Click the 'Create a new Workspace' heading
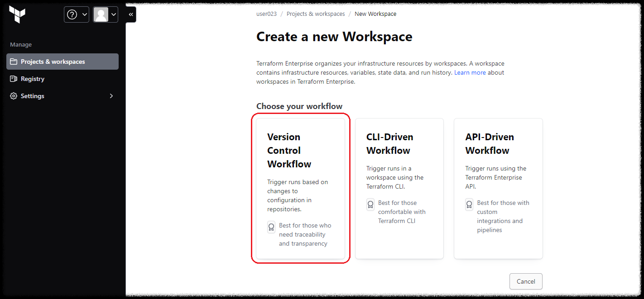The height and width of the screenshot is (299, 644). pyautogui.click(x=334, y=37)
